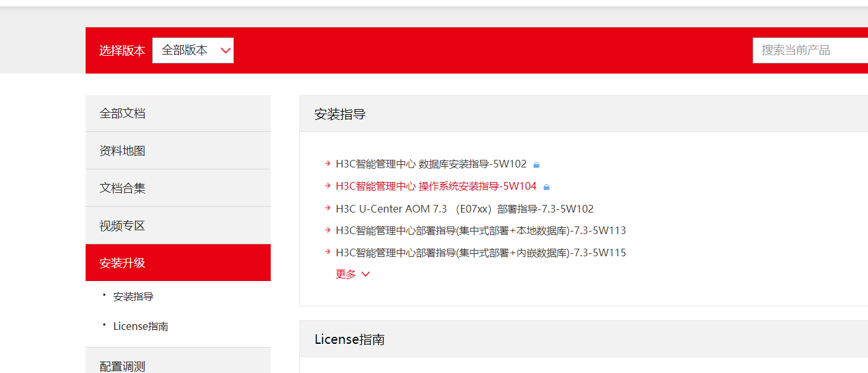This screenshot has width=868, height=373.
Task: Open 数据库安装指导-5W102 document link
Action: pyautogui.click(x=431, y=164)
